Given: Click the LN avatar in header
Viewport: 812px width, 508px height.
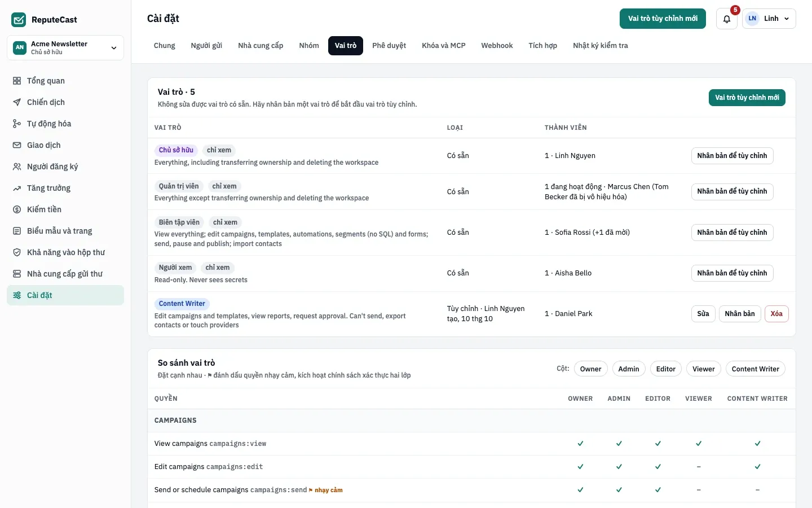Looking at the screenshot, I should coord(752,19).
